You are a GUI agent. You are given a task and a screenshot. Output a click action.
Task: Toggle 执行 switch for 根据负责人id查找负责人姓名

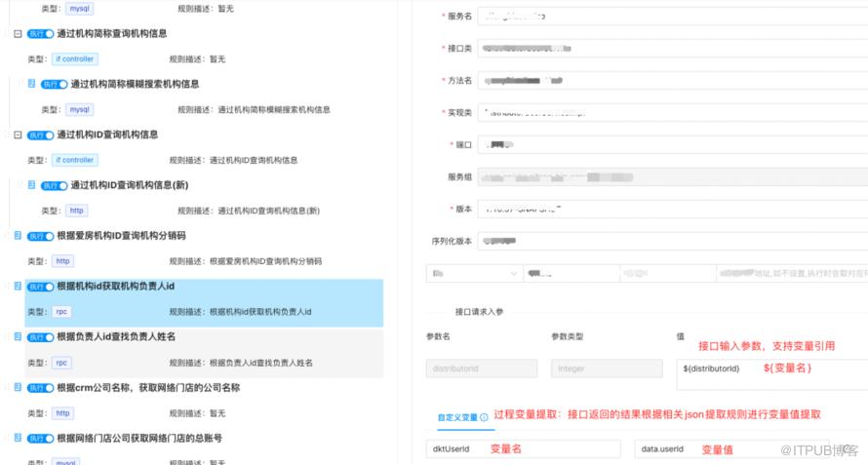click(x=41, y=336)
